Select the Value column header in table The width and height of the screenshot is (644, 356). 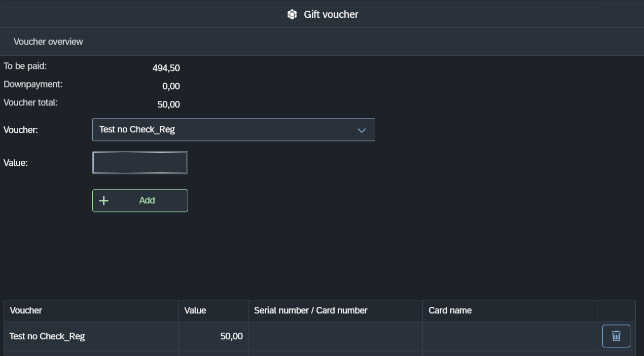(x=195, y=310)
